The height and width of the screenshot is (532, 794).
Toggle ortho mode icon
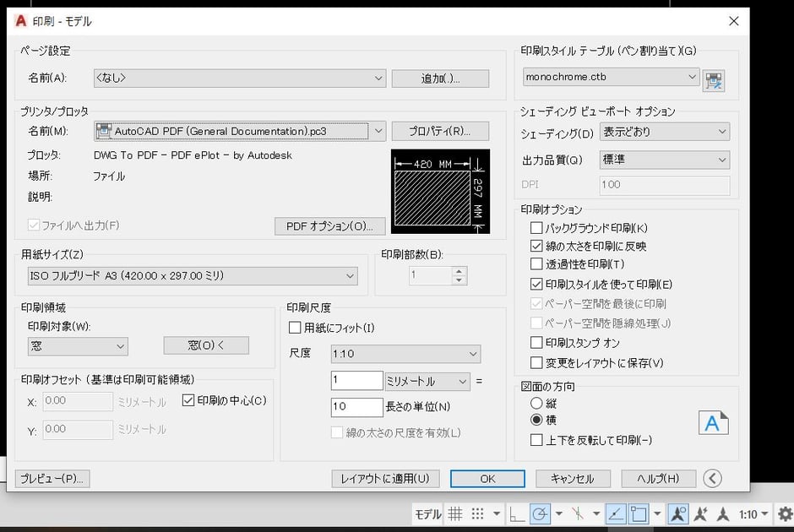[x=516, y=513]
